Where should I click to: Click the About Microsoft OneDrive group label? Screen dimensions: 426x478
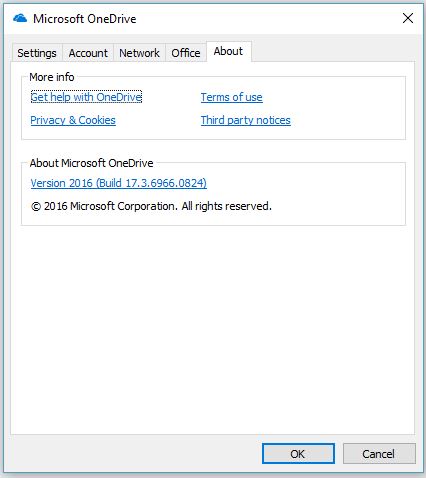coord(91,163)
